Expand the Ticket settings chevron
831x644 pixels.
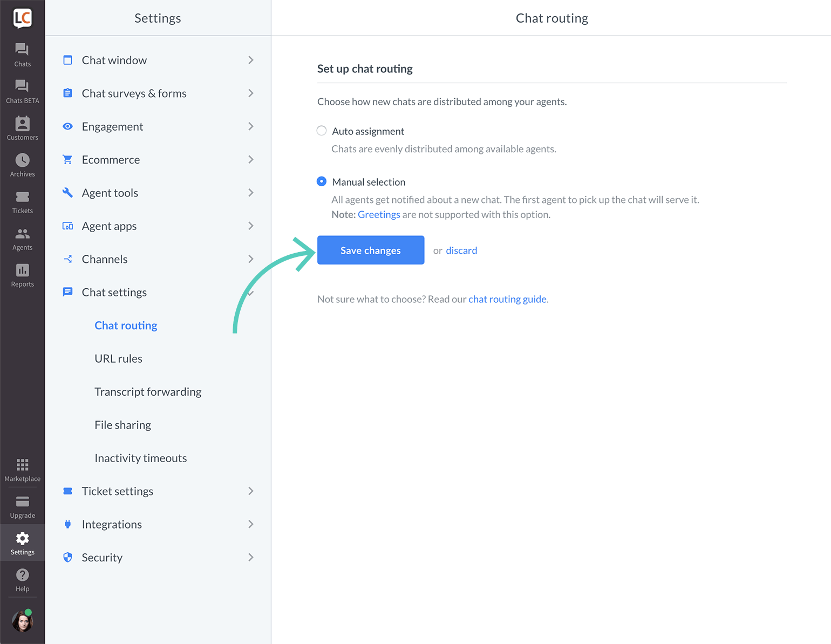[251, 491]
